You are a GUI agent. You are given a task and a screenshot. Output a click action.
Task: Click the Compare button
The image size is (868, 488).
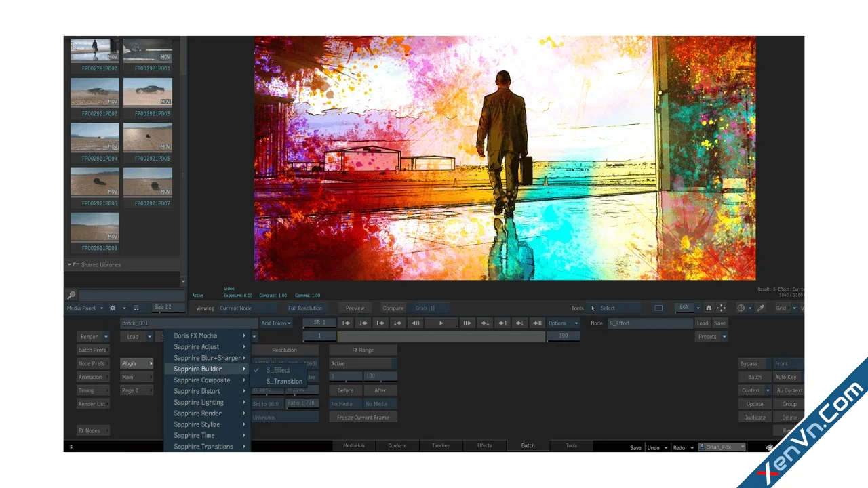coord(393,308)
